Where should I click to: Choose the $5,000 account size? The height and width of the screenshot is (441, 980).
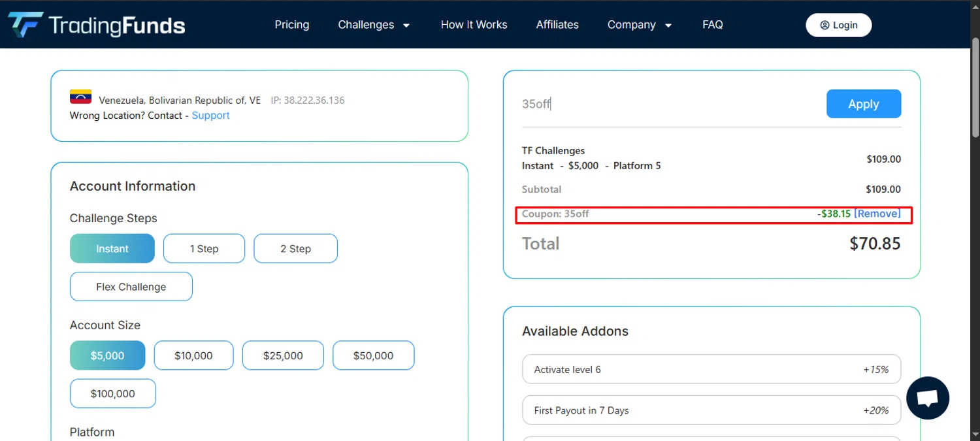pos(108,355)
